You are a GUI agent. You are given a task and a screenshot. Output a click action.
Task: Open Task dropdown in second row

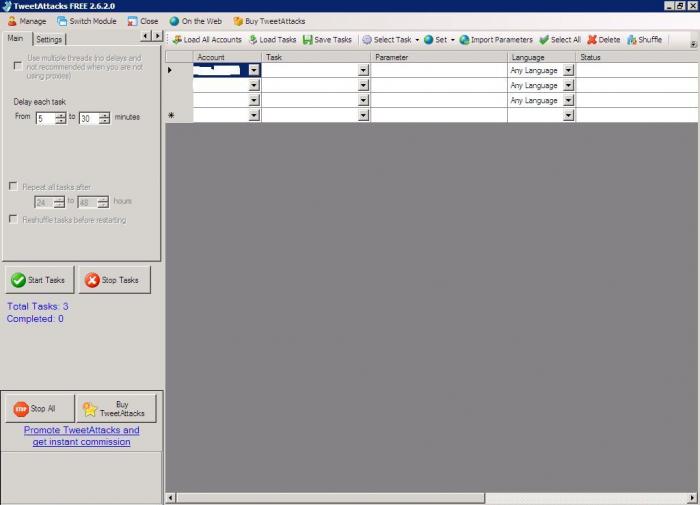point(363,85)
